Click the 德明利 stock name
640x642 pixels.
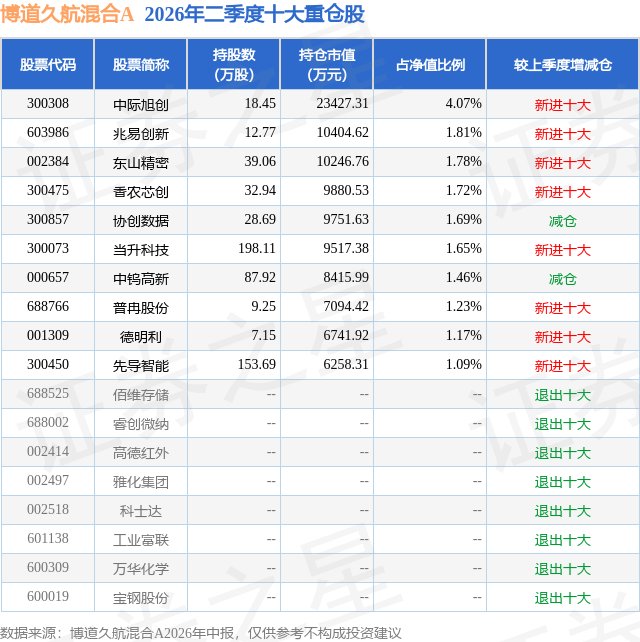click(x=141, y=337)
